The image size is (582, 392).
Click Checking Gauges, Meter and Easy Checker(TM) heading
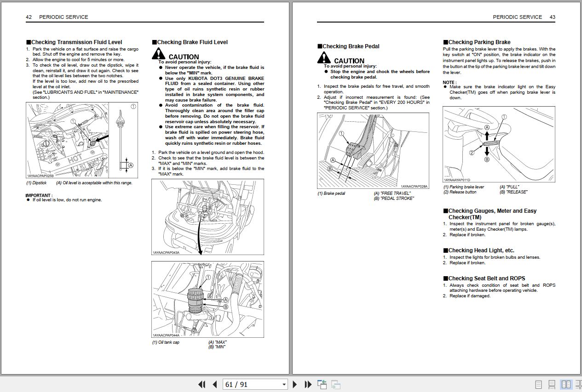(490, 214)
